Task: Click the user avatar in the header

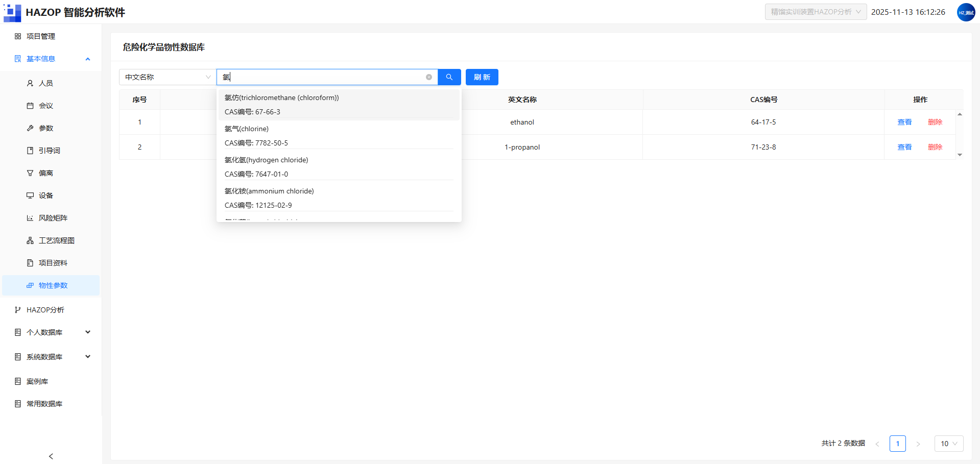Action: pyautogui.click(x=966, y=12)
